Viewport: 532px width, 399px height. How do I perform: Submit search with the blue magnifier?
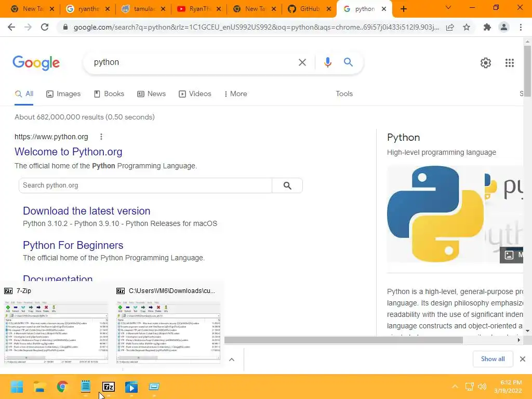tap(348, 62)
